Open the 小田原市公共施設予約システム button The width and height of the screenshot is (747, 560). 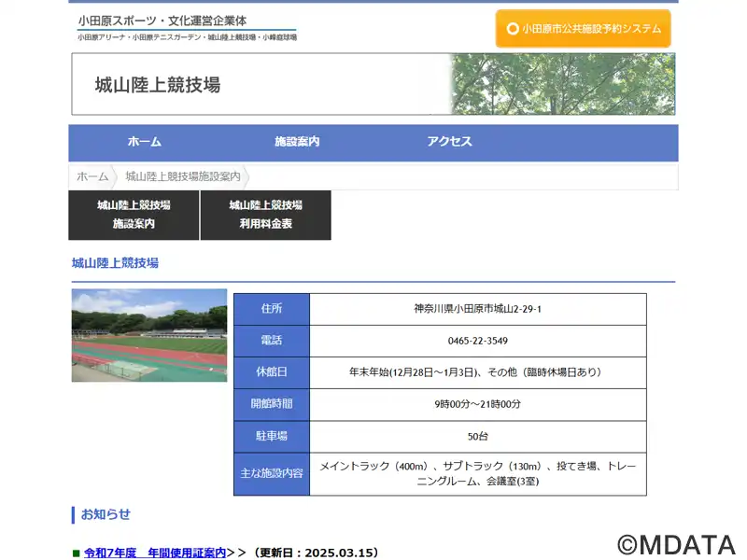(x=583, y=29)
